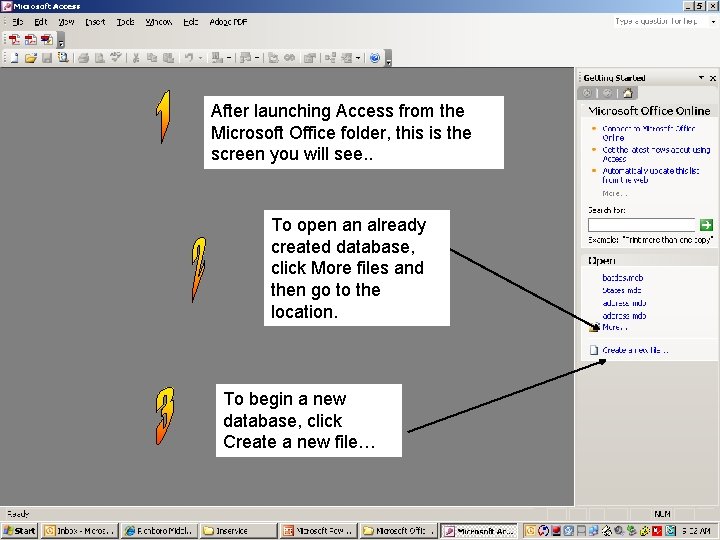This screenshot has height=540, width=720.
Task: Close the Getting Started task pane
Action: (713, 78)
